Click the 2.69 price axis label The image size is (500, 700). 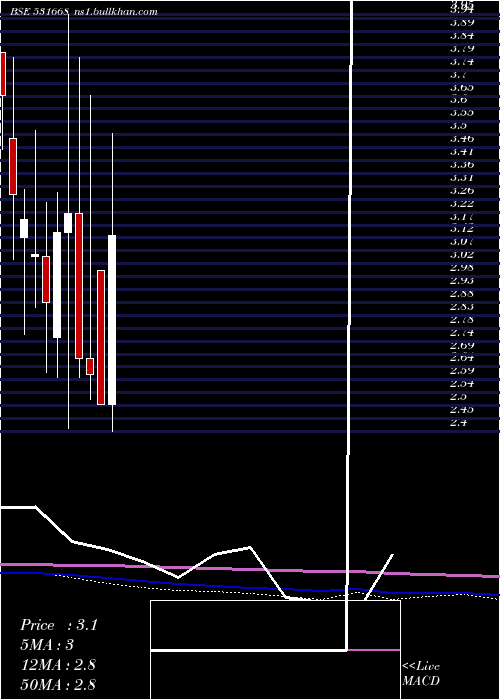pyautogui.click(x=462, y=346)
